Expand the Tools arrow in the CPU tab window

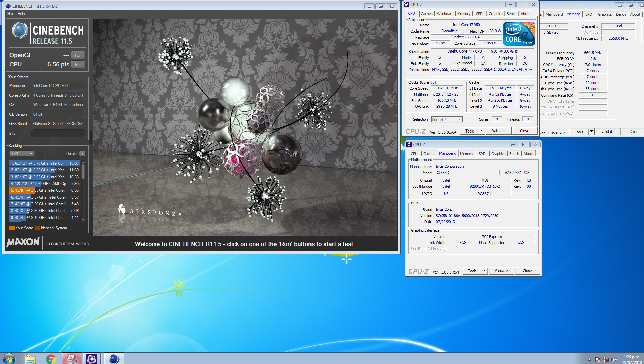pos(482,131)
